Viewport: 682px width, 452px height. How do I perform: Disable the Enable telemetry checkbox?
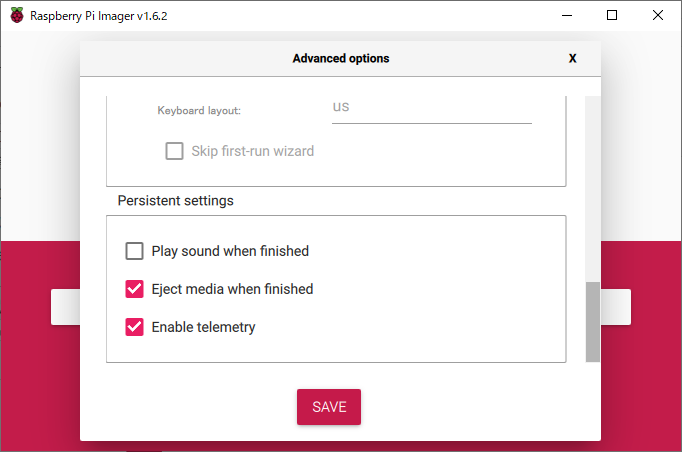tap(135, 327)
